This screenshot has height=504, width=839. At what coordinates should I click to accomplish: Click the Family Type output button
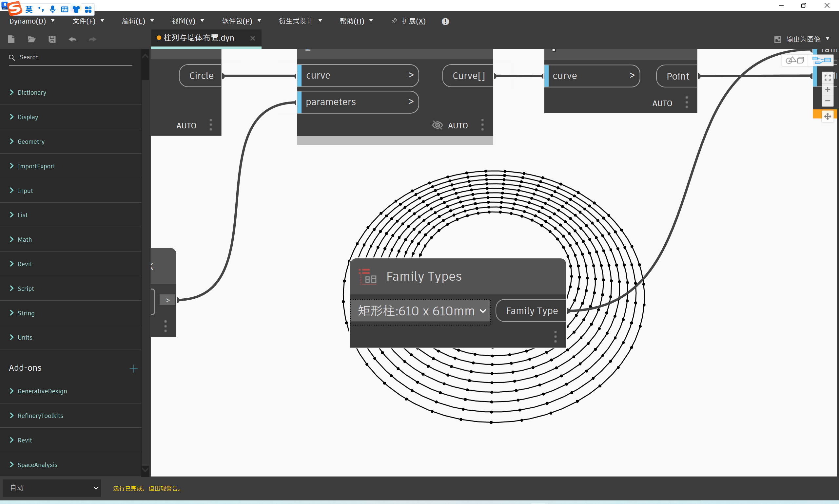(x=530, y=311)
